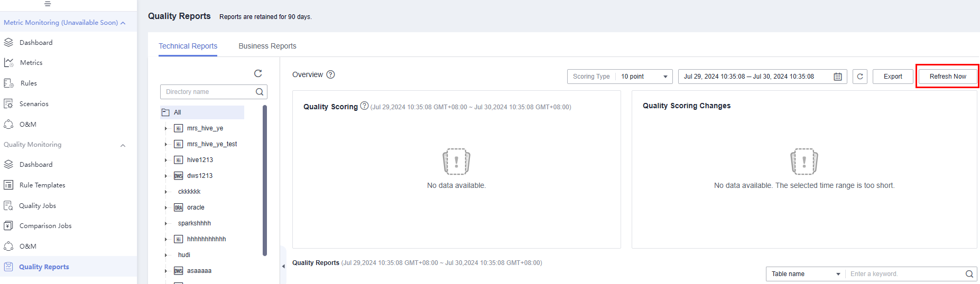980x284 pixels.
Task: Focus the Enter a keyword field
Action: (x=904, y=274)
